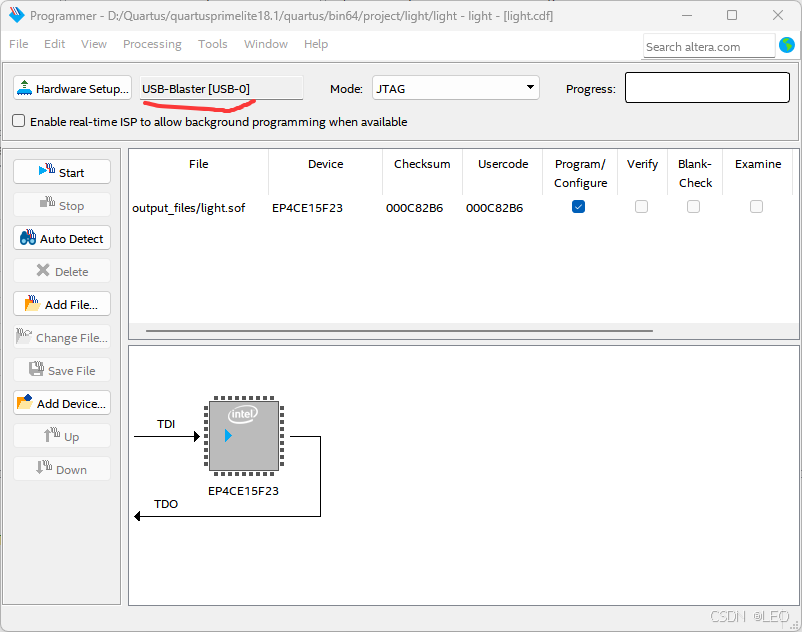
Task: Open the View menu
Action: click(x=94, y=44)
